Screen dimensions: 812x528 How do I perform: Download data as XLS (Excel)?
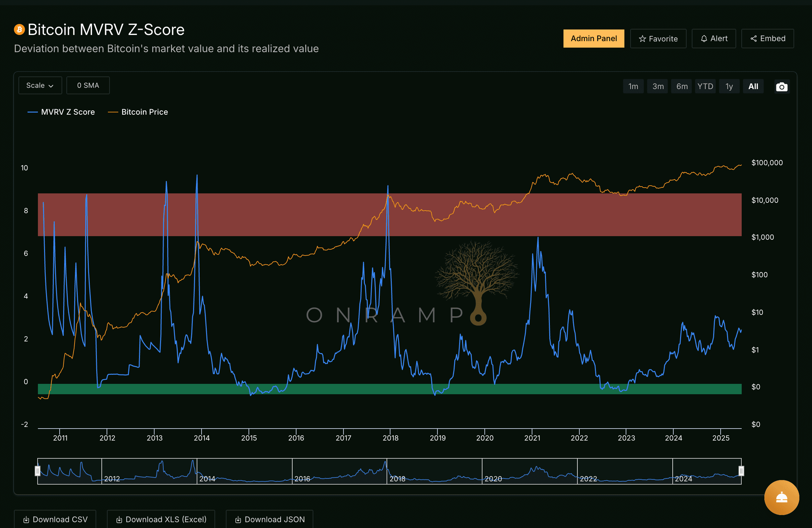click(x=161, y=519)
